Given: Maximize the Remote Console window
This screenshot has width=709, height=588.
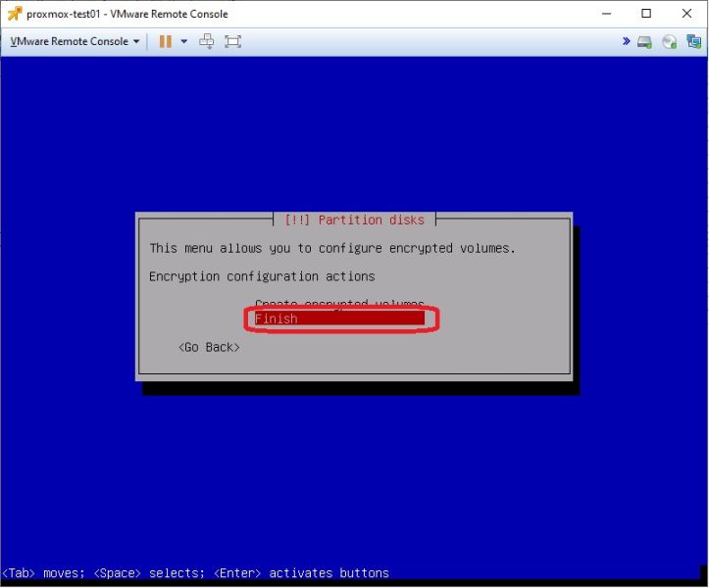Looking at the screenshot, I should pyautogui.click(x=646, y=14).
